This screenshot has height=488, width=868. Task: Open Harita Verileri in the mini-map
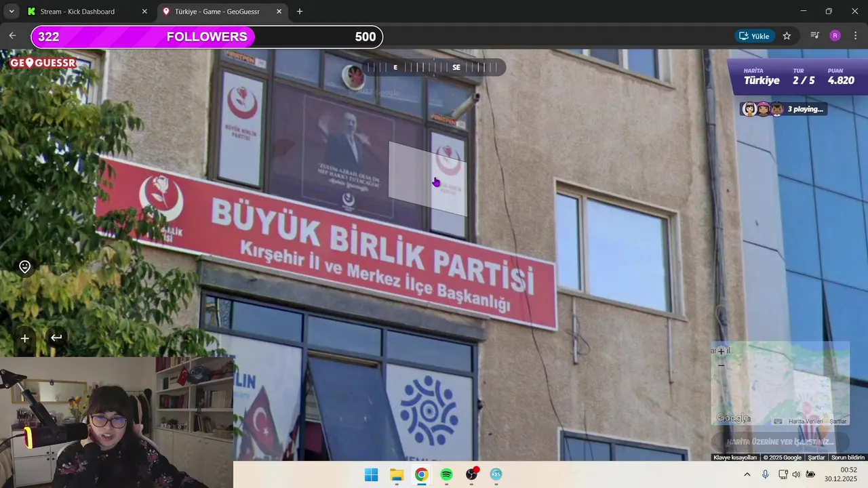pos(806,422)
